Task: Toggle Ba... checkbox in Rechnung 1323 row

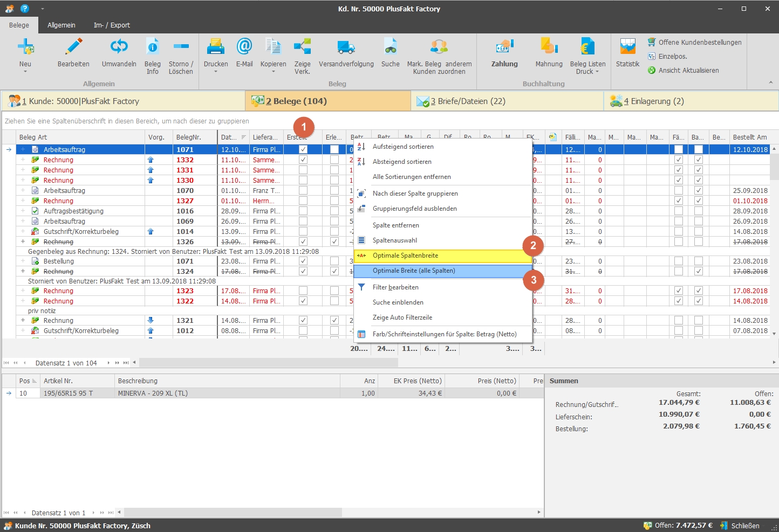Action: [699, 291]
